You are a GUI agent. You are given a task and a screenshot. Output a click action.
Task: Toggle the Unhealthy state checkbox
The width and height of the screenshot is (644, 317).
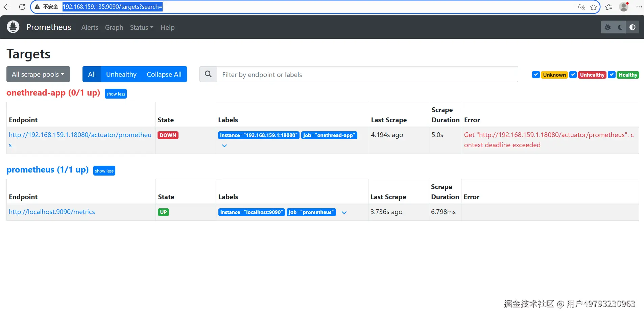(x=573, y=75)
